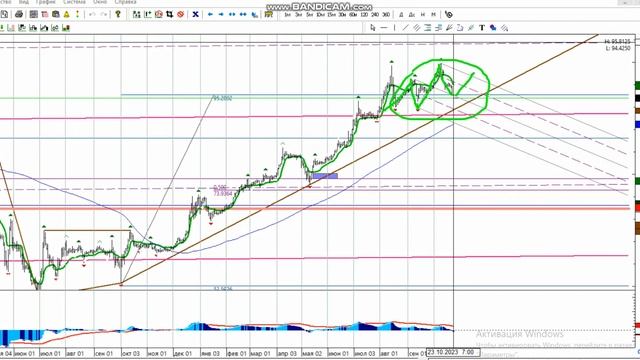Click the icon right of the M button
The height and width of the screenshot is (360, 640).
pyautogui.click(x=449, y=15)
